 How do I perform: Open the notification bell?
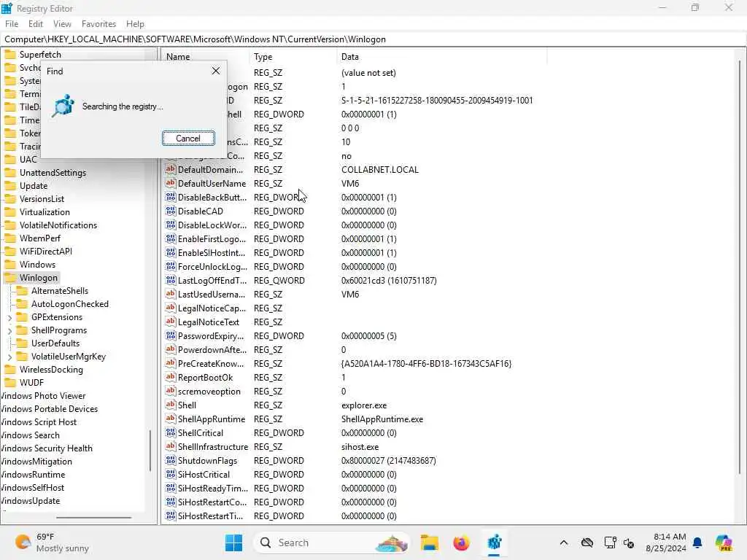point(697,542)
